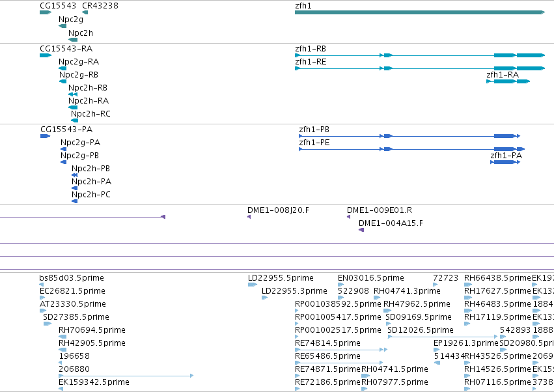The width and height of the screenshot is (554, 392).
Task: Select the RH07977.5prime EST
Action: [364, 389]
